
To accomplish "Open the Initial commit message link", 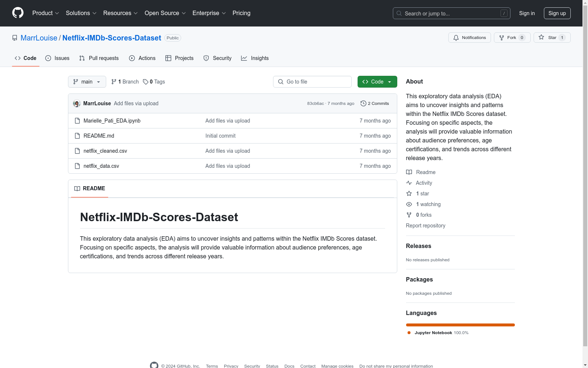I will point(220,136).
